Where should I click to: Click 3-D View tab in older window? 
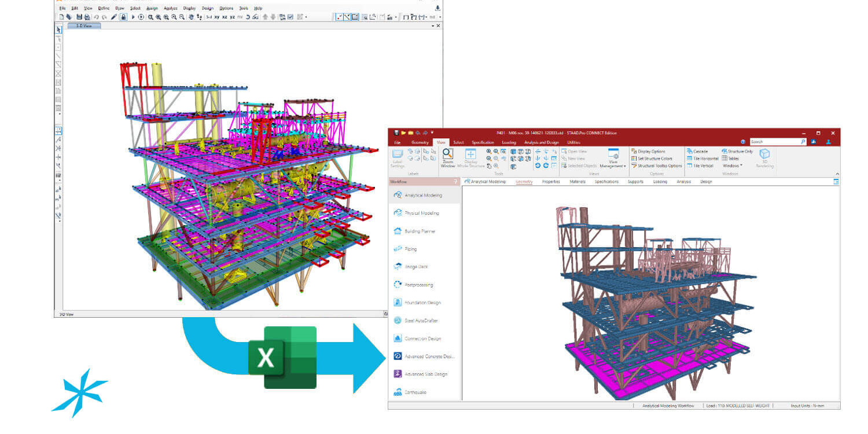click(x=84, y=25)
